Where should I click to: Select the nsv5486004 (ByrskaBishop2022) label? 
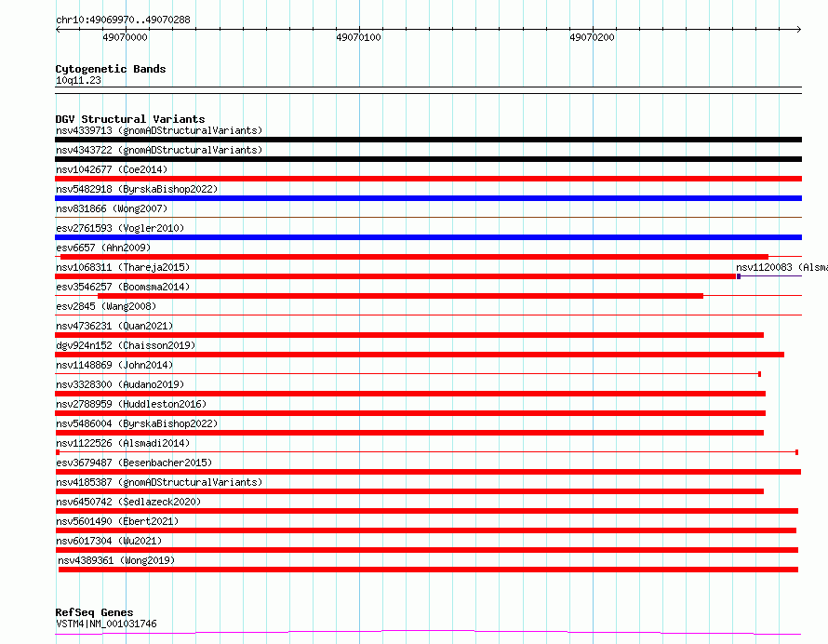137,423
